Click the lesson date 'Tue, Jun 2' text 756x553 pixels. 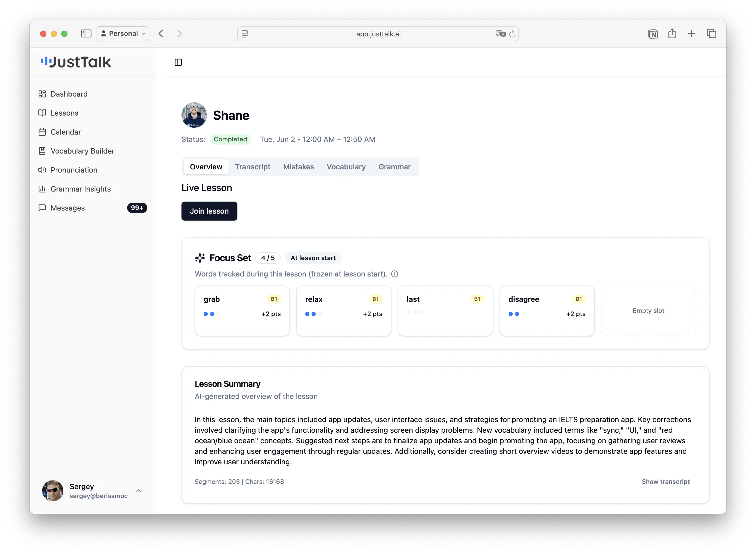(277, 139)
